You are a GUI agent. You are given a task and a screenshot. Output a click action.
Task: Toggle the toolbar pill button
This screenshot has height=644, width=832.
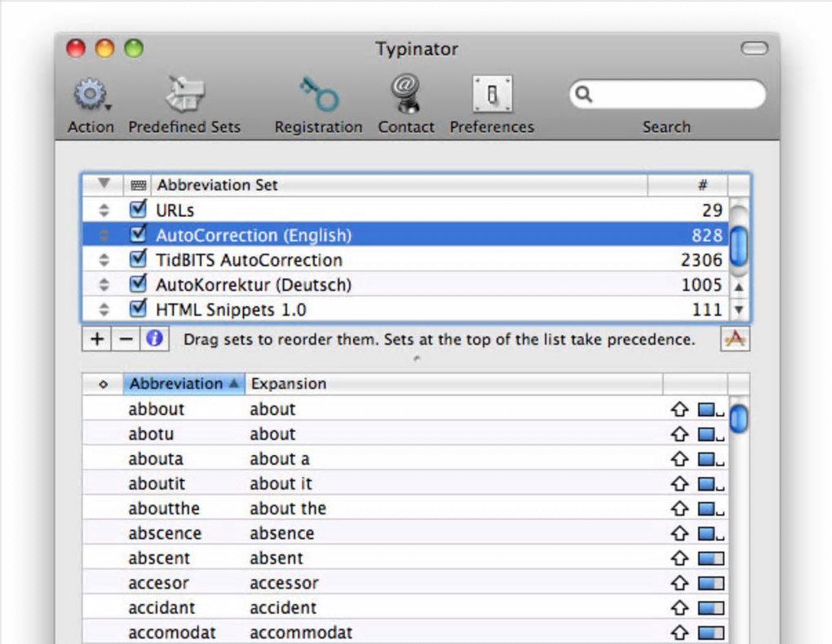(x=754, y=49)
